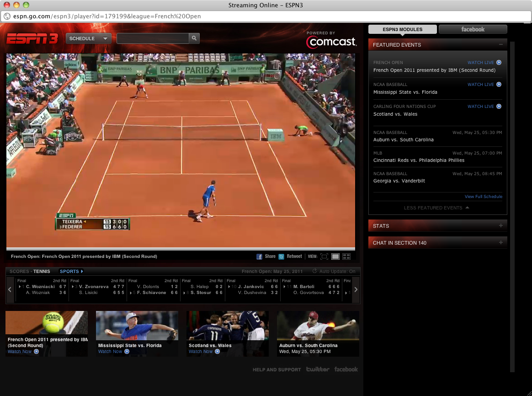Collapse with Less Featured Events
The width and height of the screenshot is (532, 396).
click(x=436, y=208)
